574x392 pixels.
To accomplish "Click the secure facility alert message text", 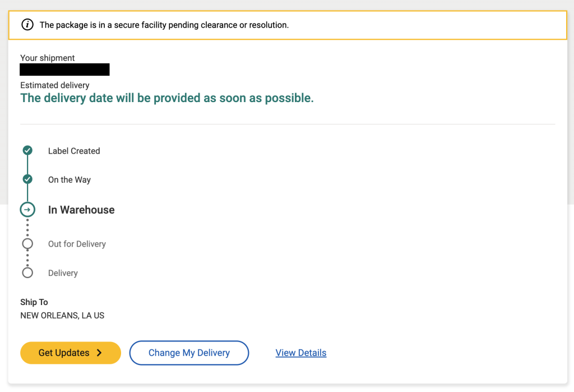I will pyautogui.click(x=164, y=25).
